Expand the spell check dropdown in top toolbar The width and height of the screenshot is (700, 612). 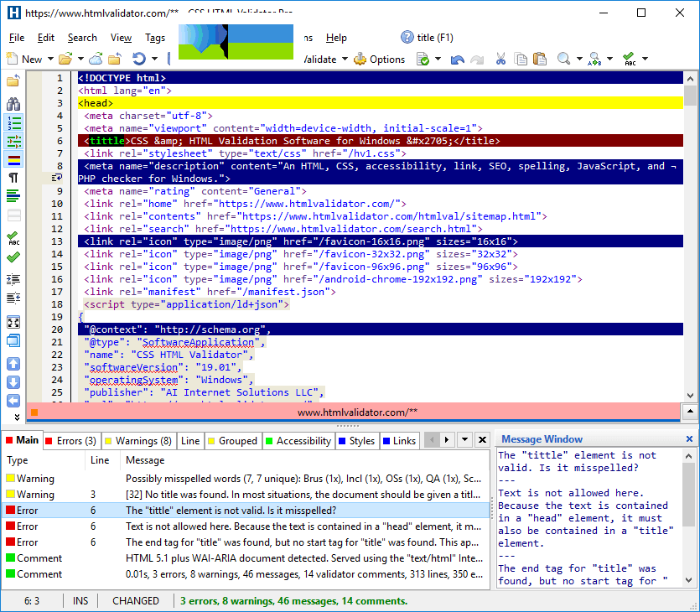(645, 59)
